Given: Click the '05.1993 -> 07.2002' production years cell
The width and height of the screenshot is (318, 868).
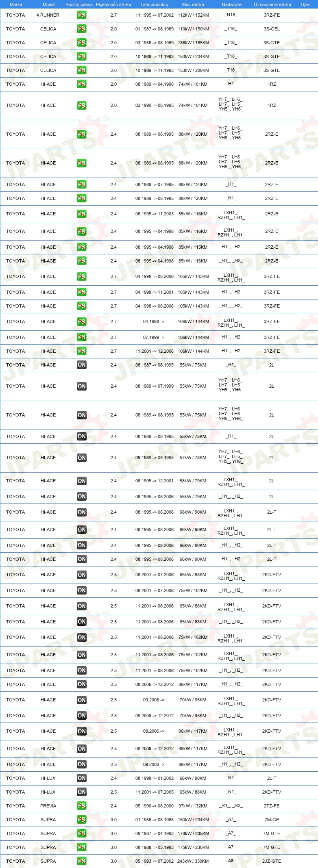Looking at the screenshot, I should click(x=155, y=861).
